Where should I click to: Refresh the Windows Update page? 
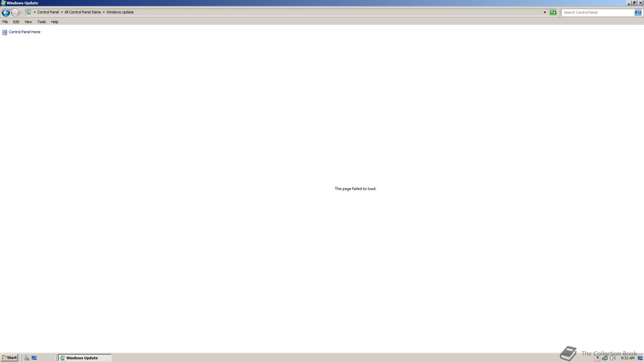coord(553,12)
